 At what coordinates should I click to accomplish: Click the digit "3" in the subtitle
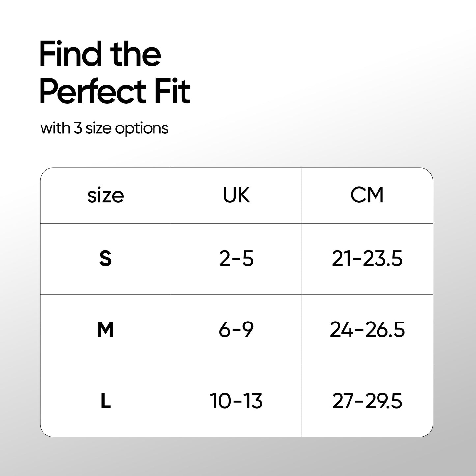pyautogui.click(x=78, y=128)
